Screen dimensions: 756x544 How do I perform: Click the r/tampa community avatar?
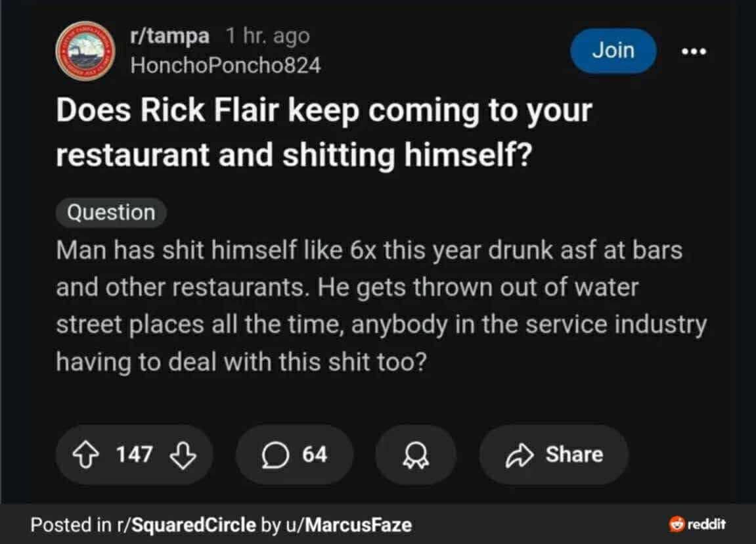tap(83, 51)
